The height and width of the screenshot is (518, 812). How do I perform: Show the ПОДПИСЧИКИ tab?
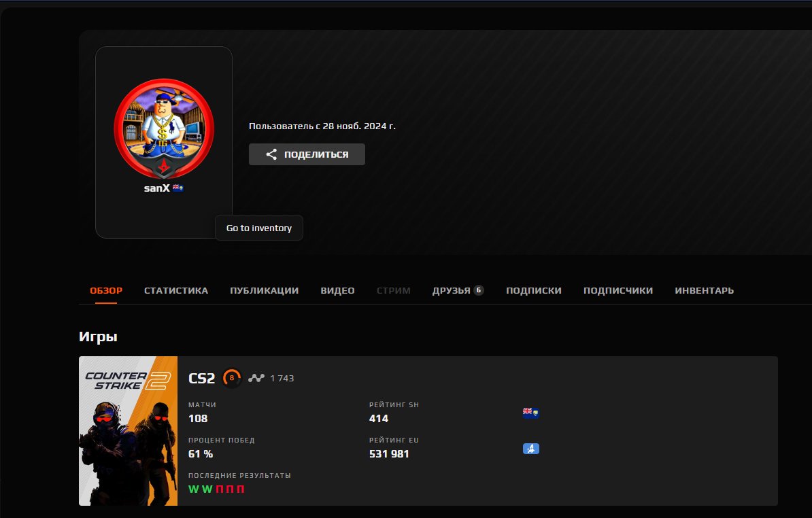pyautogui.click(x=618, y=290)
